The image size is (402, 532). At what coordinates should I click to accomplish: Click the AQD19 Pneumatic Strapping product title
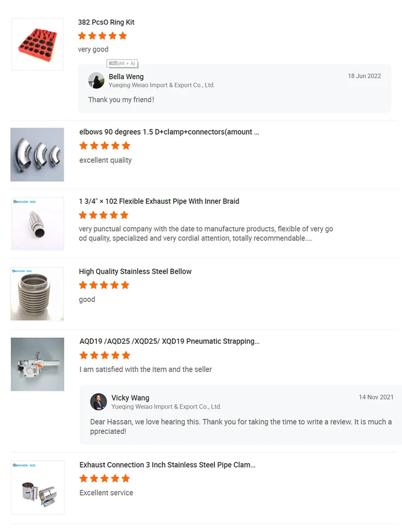[169, 341]
